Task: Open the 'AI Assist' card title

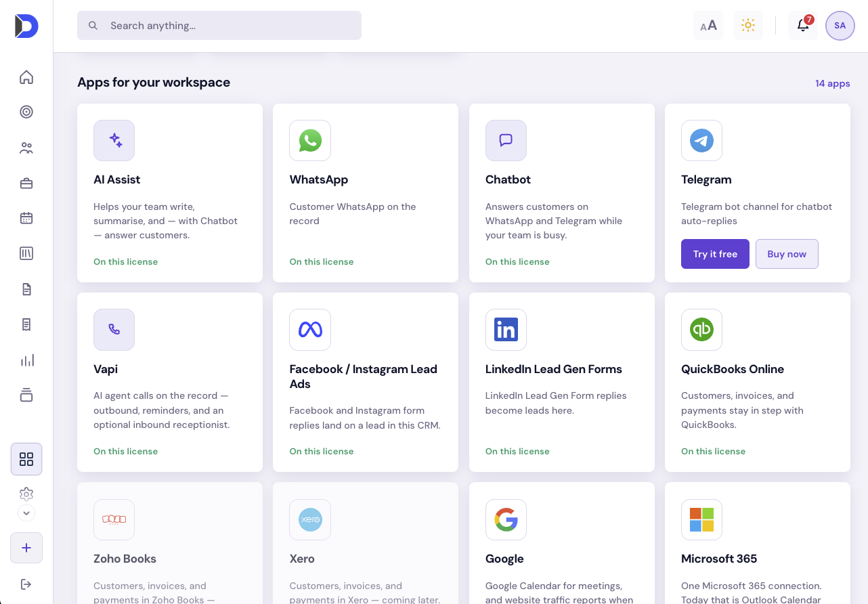Action: (x=117, y=179)
